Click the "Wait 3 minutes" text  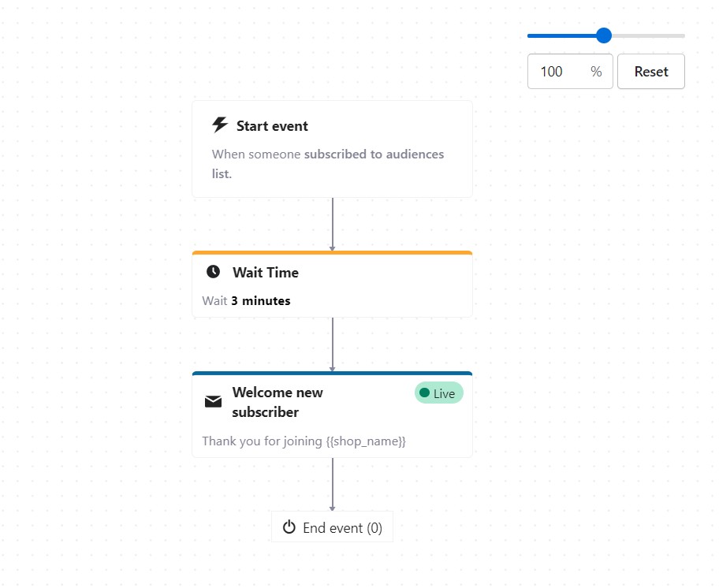[246, 301]
